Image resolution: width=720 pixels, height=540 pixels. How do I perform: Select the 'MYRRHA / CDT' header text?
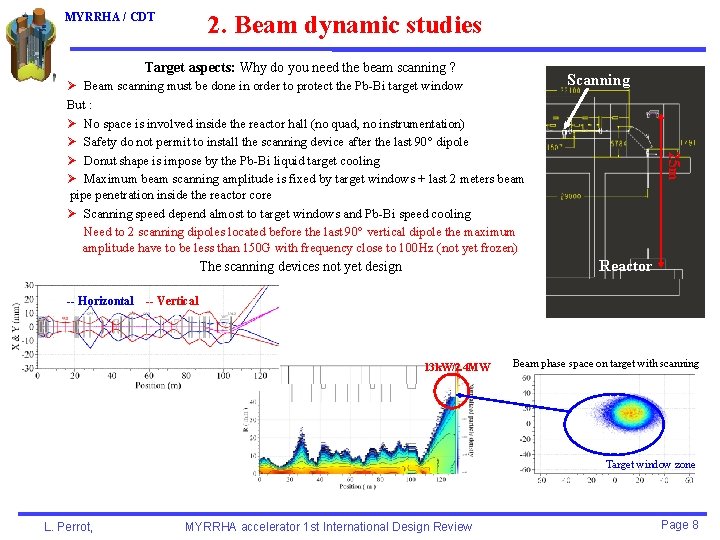[110, 17]
